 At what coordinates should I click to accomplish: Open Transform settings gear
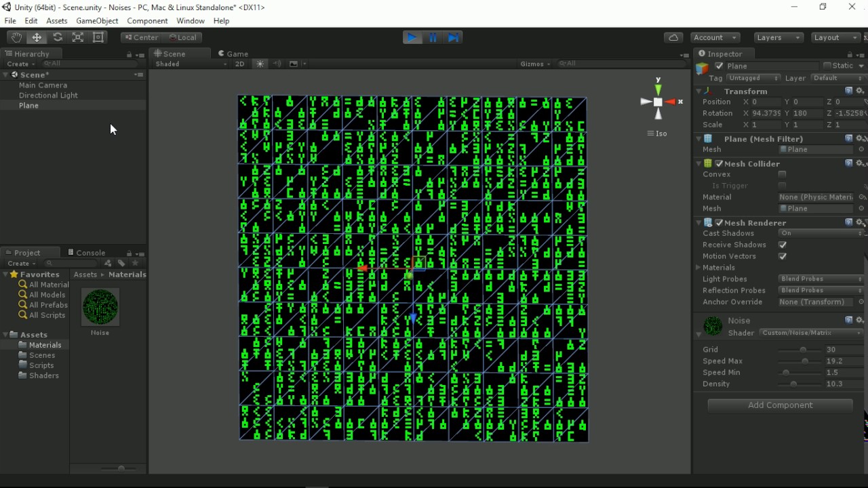tap(860, 91)
